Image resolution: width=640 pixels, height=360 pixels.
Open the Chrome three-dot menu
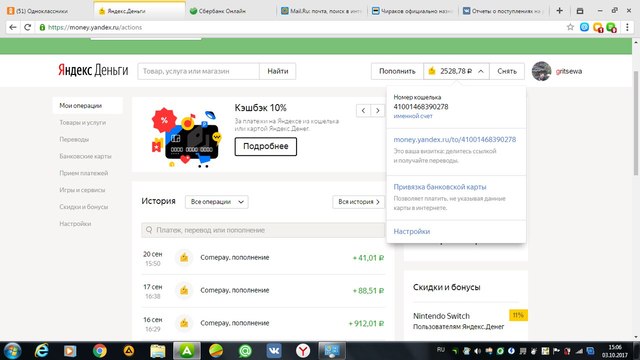[627, 27]
